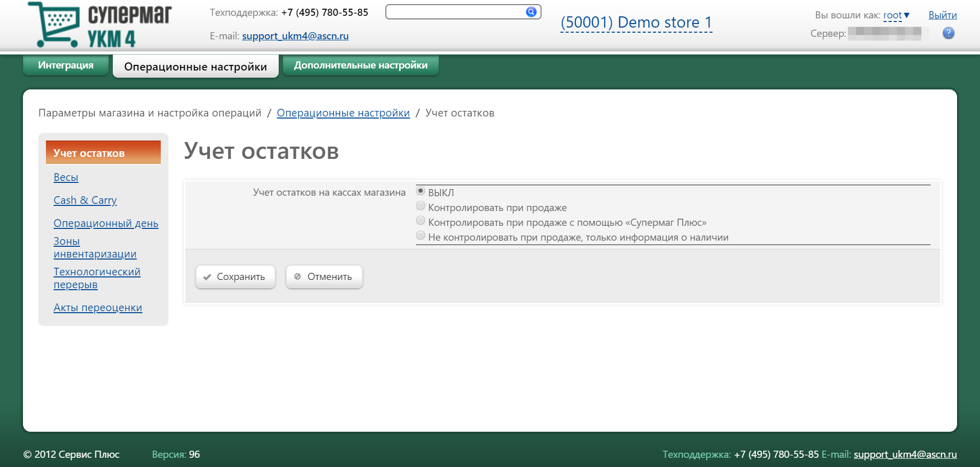The image size is (980, 467).
Task: Log out using the Выйти link
Action: (x=942, y=15)
